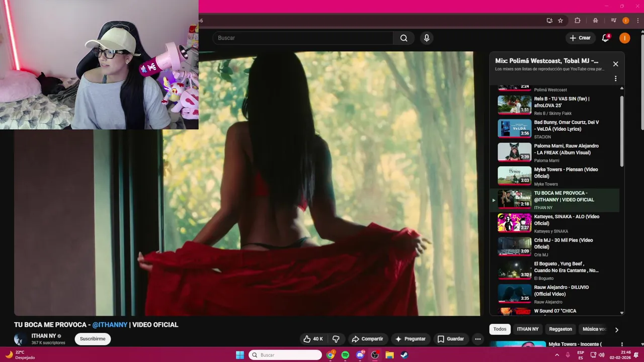Select current TU BOCA ME PROVOCA playlist item
The height and width of the screenshot is (362, 644).
(554, 200)
